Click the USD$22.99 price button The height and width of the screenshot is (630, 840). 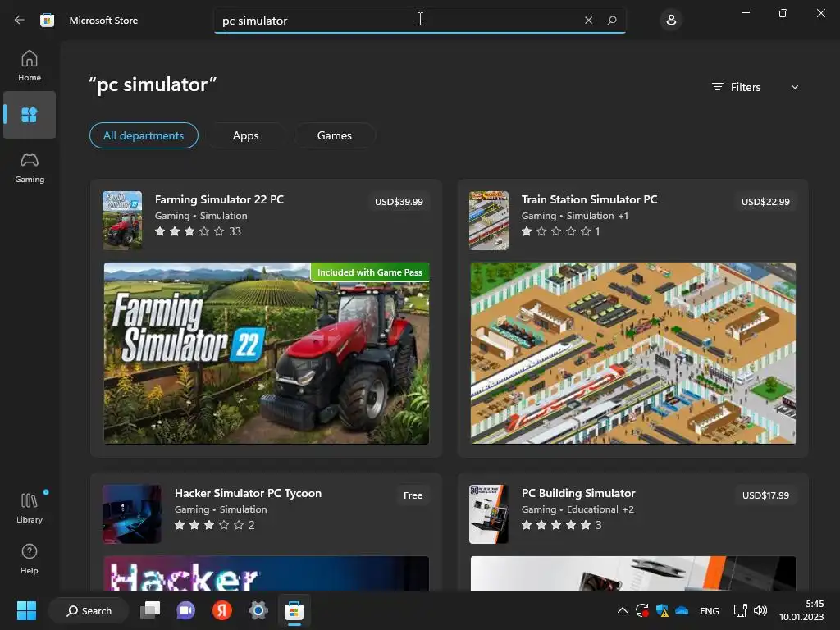(765, 202)
